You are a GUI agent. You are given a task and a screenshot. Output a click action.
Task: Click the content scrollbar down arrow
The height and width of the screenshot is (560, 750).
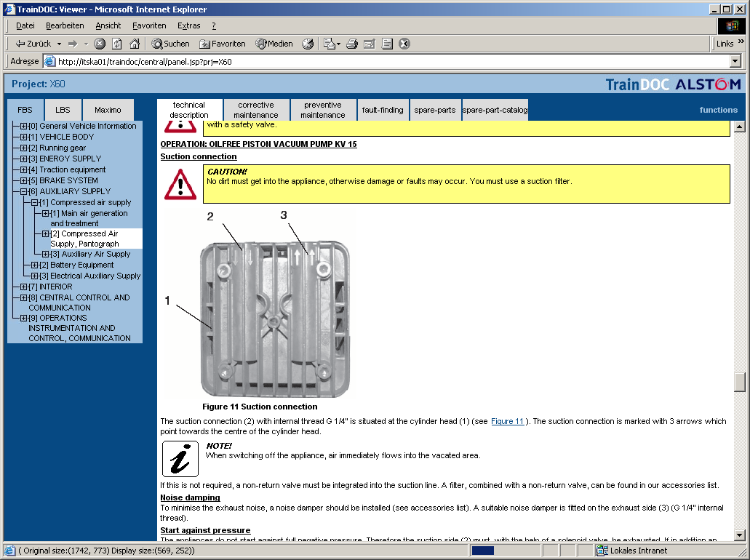[x=740, y=535]
